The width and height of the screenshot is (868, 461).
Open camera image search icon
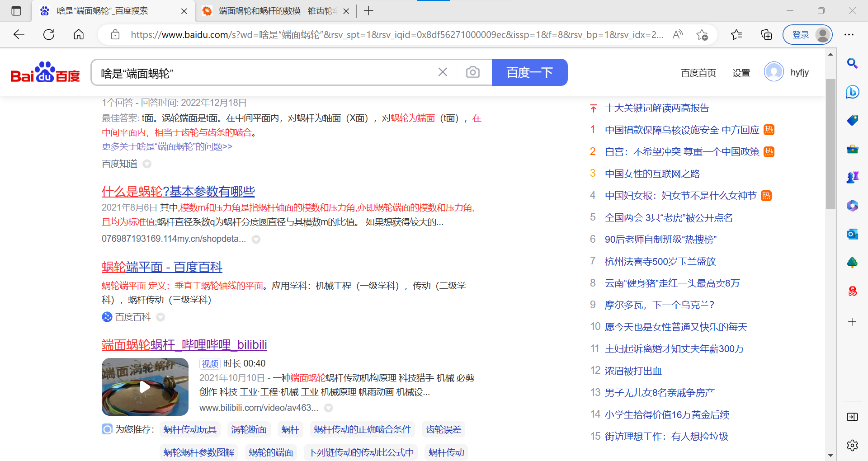pos(473,72)
